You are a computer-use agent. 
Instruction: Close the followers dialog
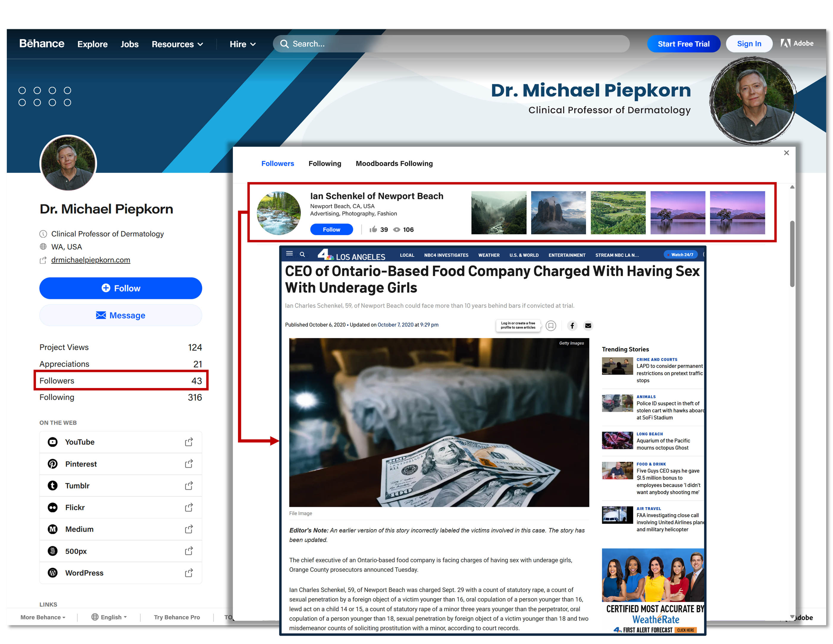point(787,153)
